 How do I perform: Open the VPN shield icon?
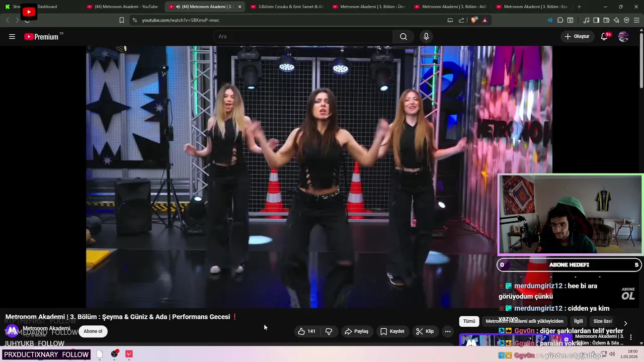coord(626,20)
